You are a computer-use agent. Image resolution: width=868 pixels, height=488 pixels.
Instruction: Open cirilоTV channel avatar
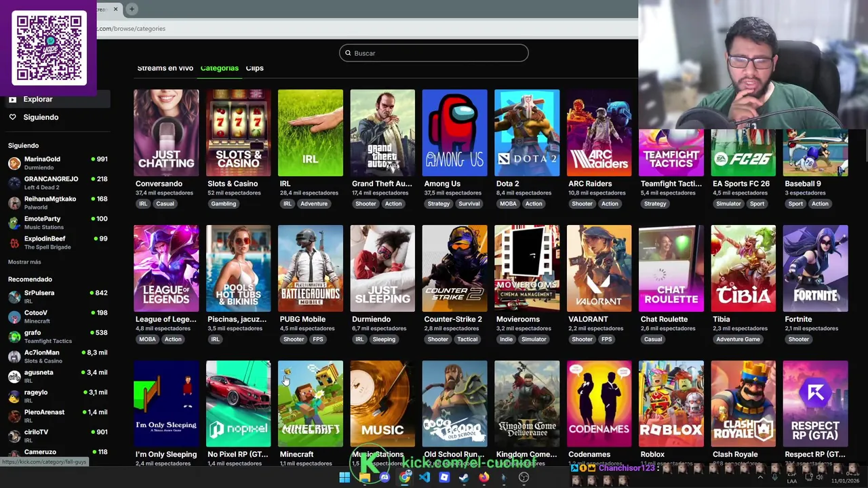pyautogui.click(x=14, y=436)
